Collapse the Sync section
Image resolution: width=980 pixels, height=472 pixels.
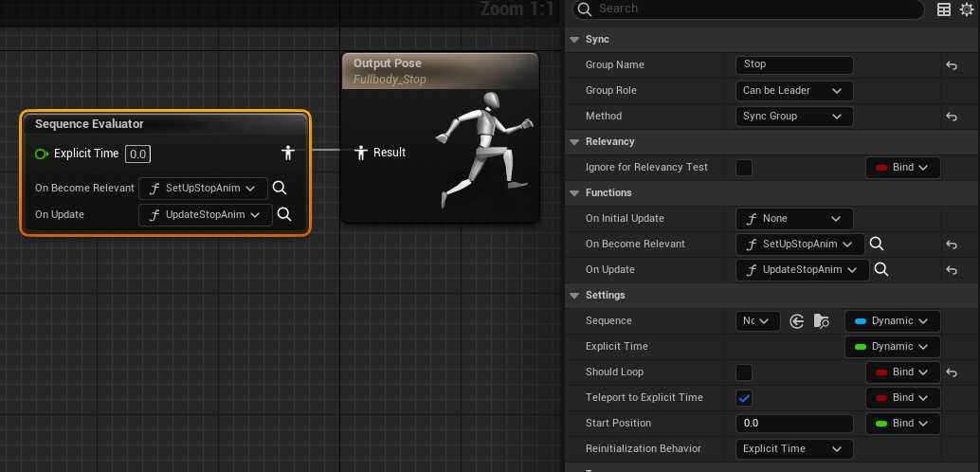pos(574,40)
